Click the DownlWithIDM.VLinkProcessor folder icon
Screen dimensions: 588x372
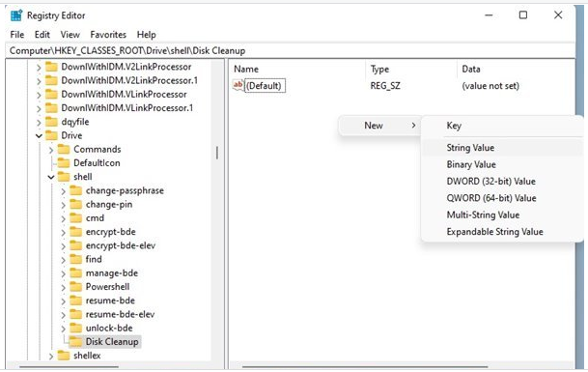[x=51, y=95]
